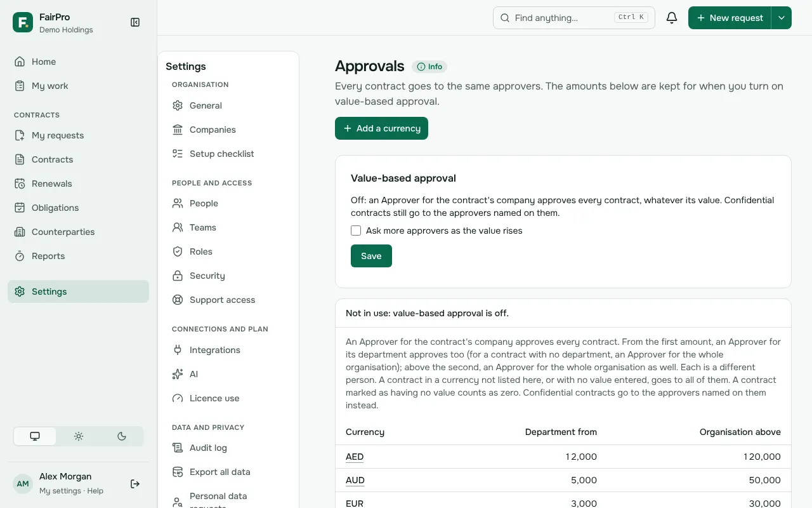The image size is (812, 508).
Task: Open Integrations settings
Action: coord(228,350)
